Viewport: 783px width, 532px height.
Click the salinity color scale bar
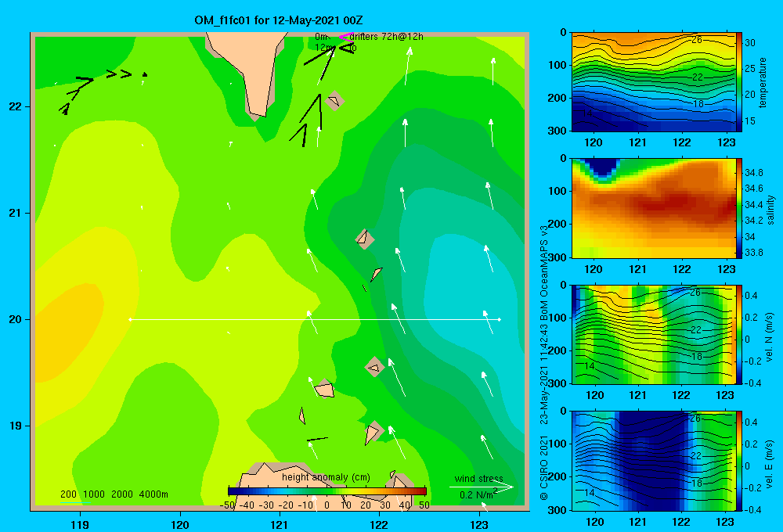(739, 208)
